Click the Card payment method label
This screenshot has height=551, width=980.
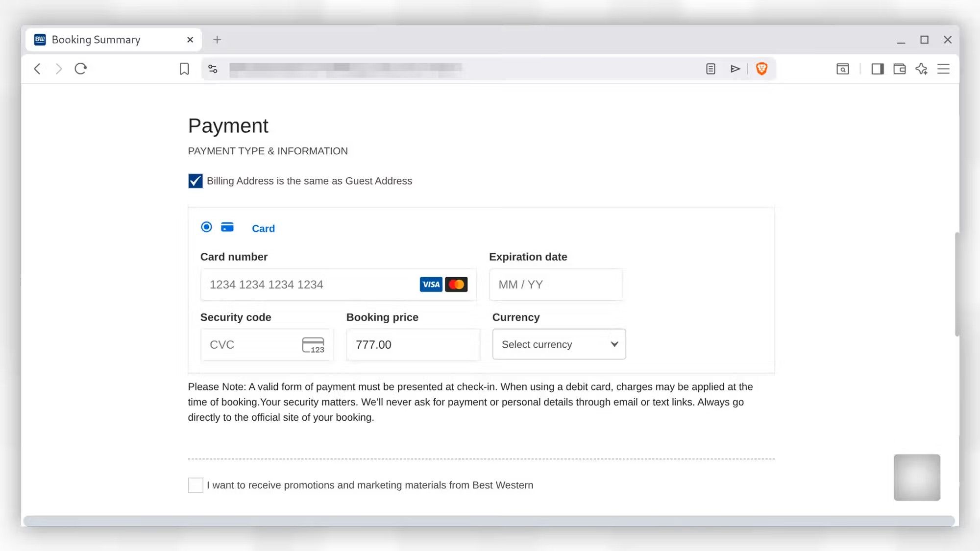tap(263, 229)
